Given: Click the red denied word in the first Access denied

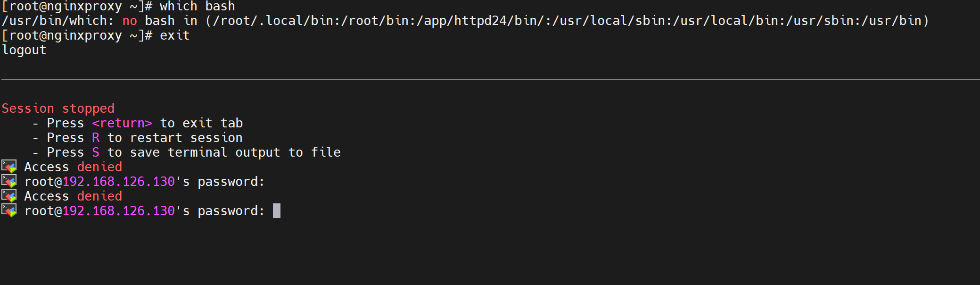Looking at the screenshot, I should [x=99, y=167].
